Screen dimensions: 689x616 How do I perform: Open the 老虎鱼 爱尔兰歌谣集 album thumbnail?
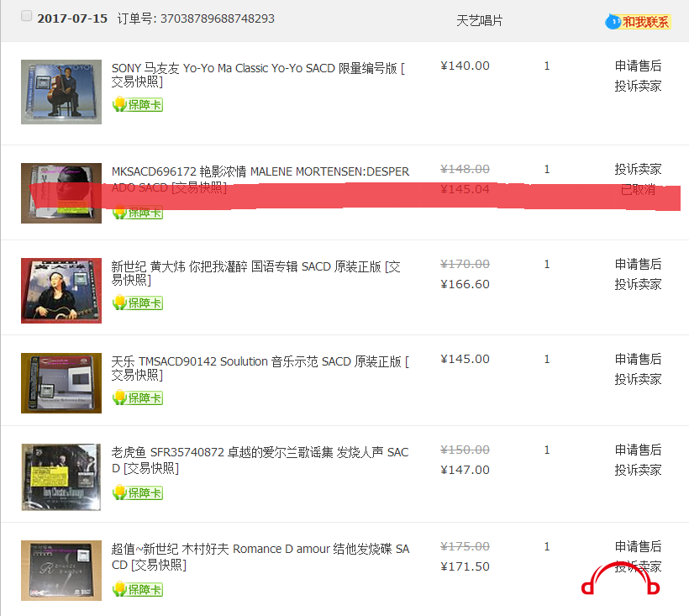pyautogui.click(x=61, y=477)
